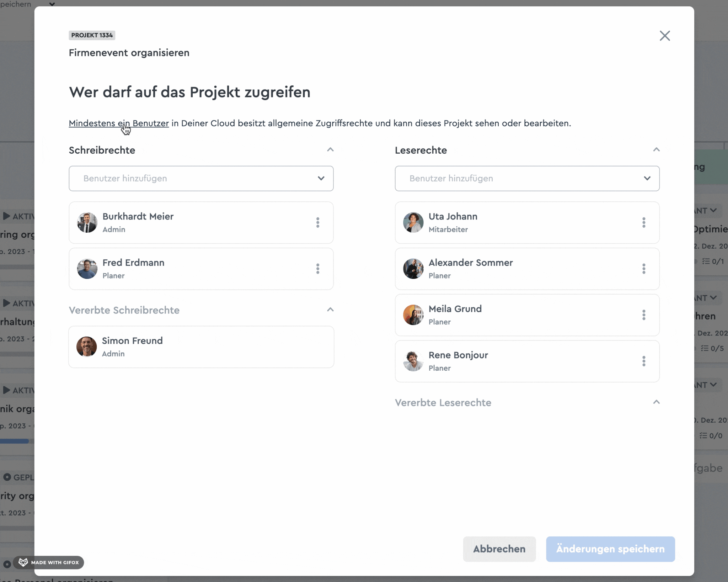The height and width of the screenshot is (582, 728).
Task: Follow the Mindestens ein Benutzer link
Action: pos(119,123)
